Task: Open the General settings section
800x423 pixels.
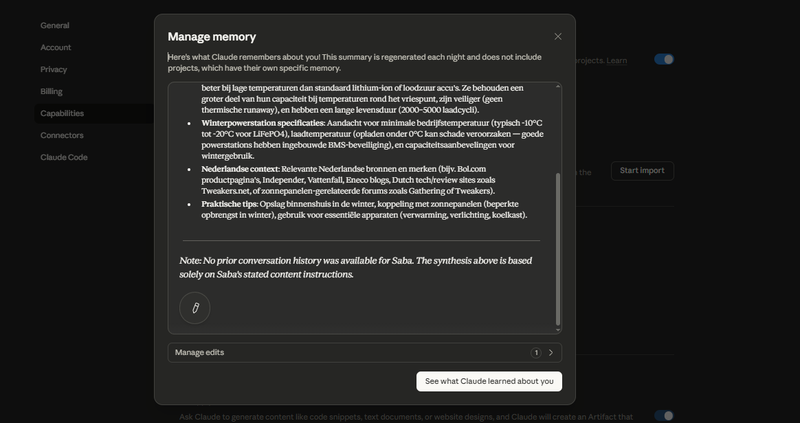Action: click(x=55, y=24)
